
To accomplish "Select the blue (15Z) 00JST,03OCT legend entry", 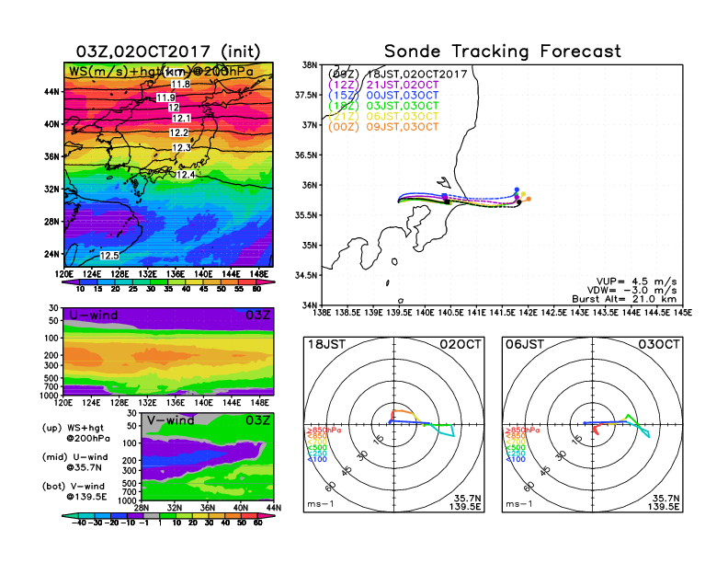I will [383, 96].
